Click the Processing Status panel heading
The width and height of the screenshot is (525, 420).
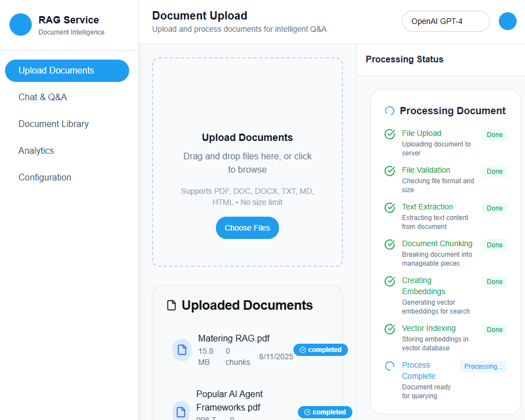(404, 59)
